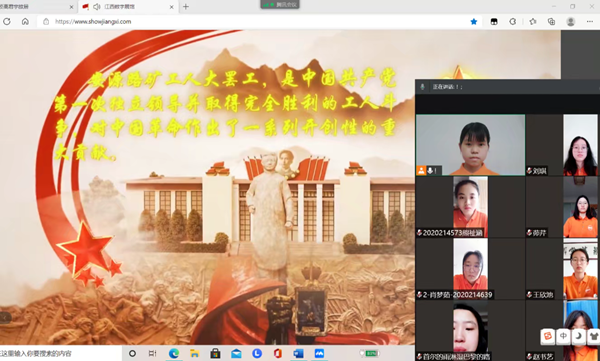
Task: Open a new browser tab
Action: pos(186,7)
